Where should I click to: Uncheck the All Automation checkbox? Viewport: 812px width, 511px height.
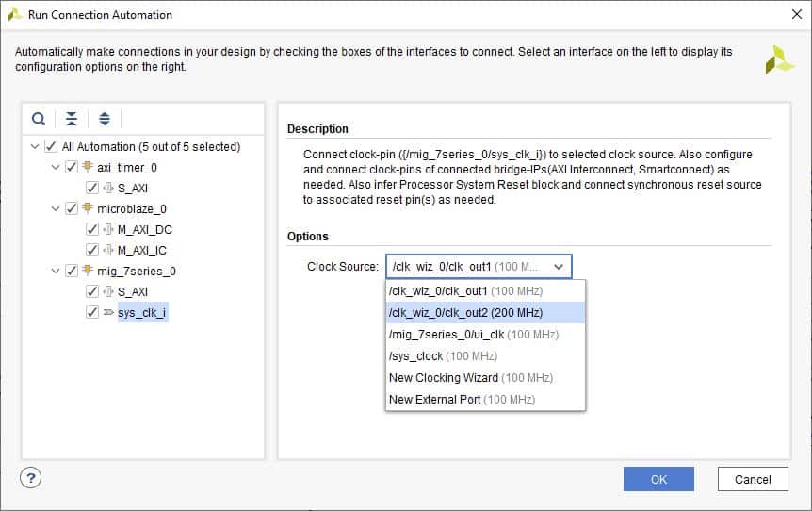51,147
